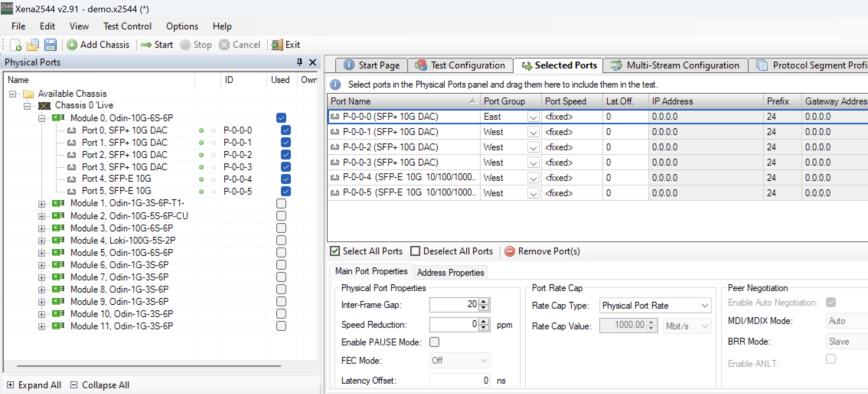
Task: Click the Port 4 SFP-E 10G port icon
Action: (x=72, y=179)
